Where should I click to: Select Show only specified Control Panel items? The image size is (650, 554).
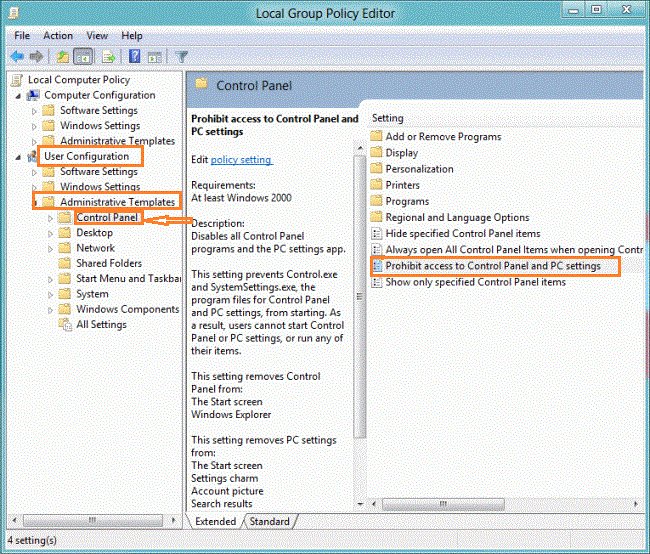point(475,282)
